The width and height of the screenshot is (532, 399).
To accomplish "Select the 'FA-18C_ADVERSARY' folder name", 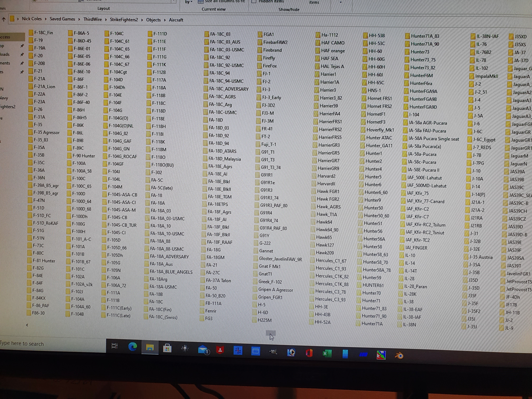I will coord(229,89).
